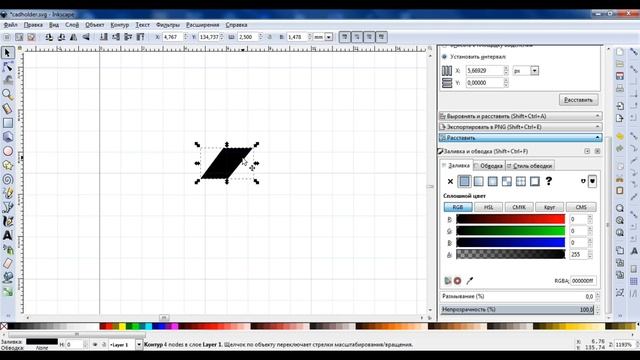Select the Spiral tool

(x=7, y=179)
